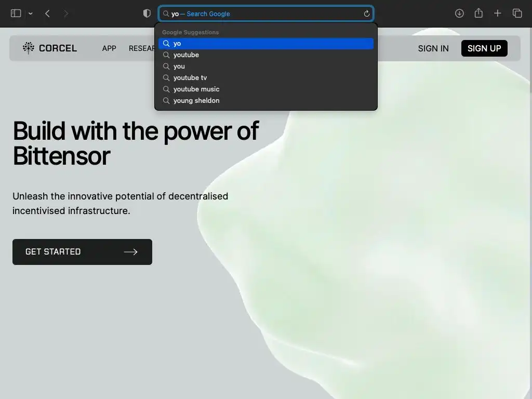Go forward with the forward arrow
The width and height of the screenshot is (532, 399).
[66, 14]
